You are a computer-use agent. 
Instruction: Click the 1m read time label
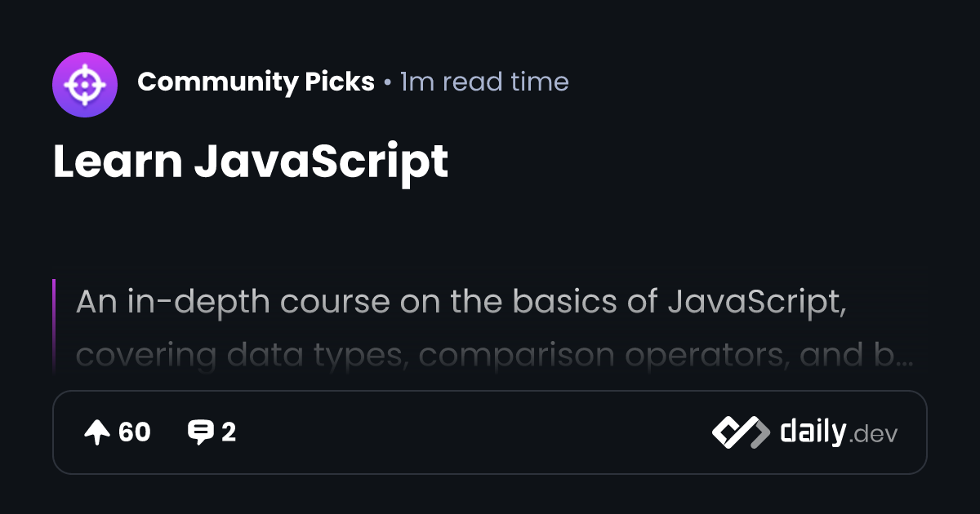[484, 82]
